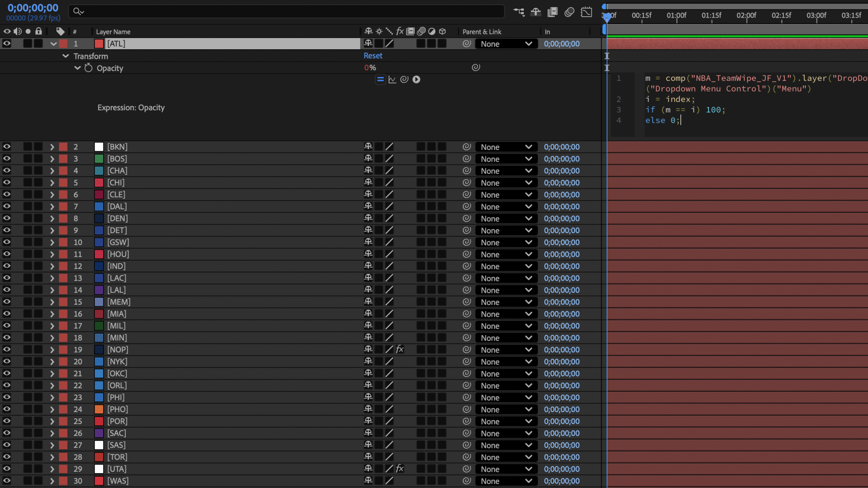Hide shy layers with the Shy switch

(x=536, y=12)
